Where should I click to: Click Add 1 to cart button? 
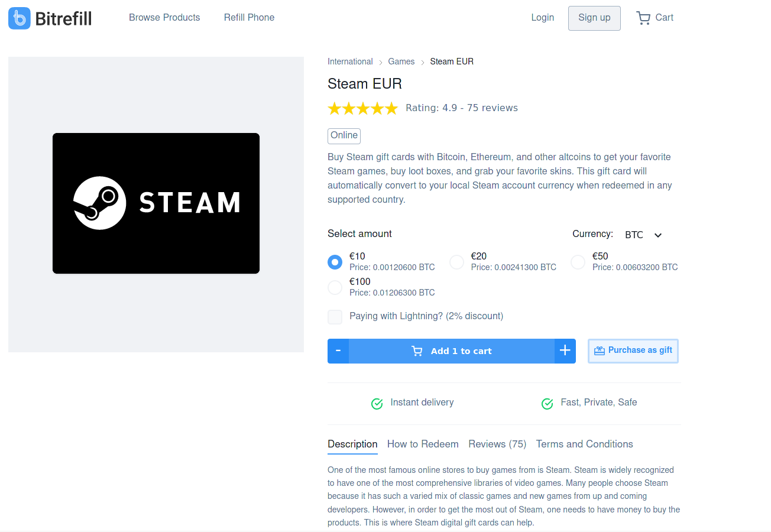pyautogui.click(x=452, y=351)
